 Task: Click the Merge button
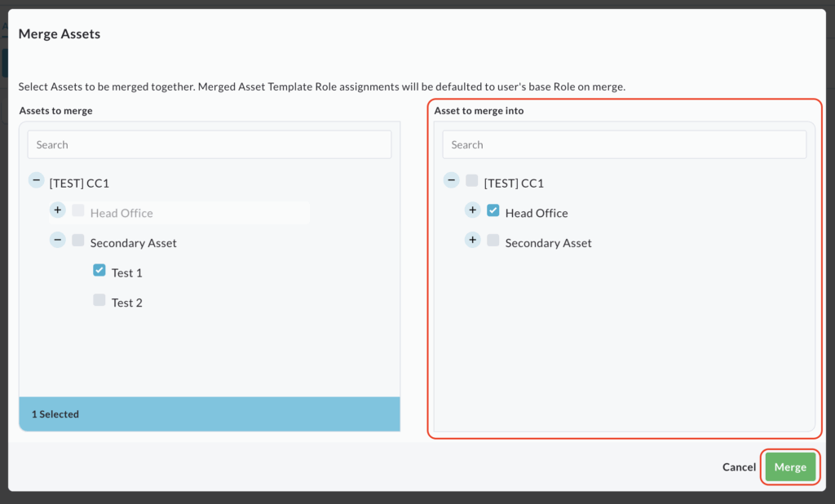click(790, 467)
